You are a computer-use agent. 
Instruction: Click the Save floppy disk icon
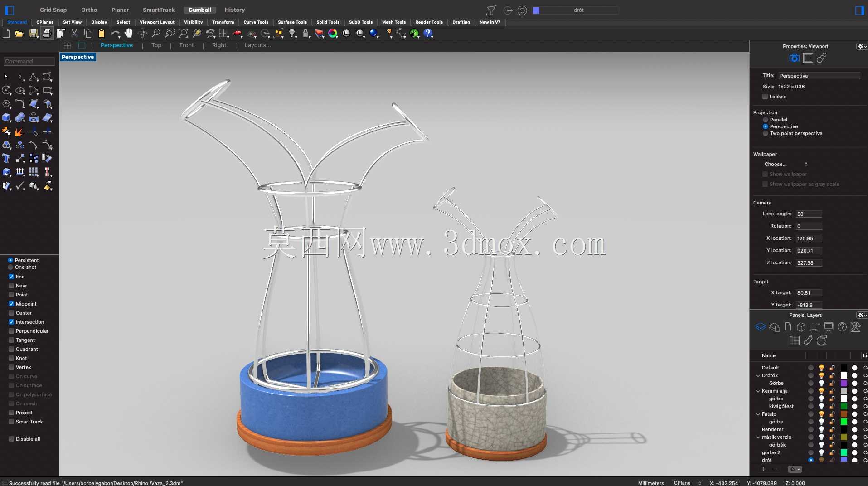[x=33, y=33]
